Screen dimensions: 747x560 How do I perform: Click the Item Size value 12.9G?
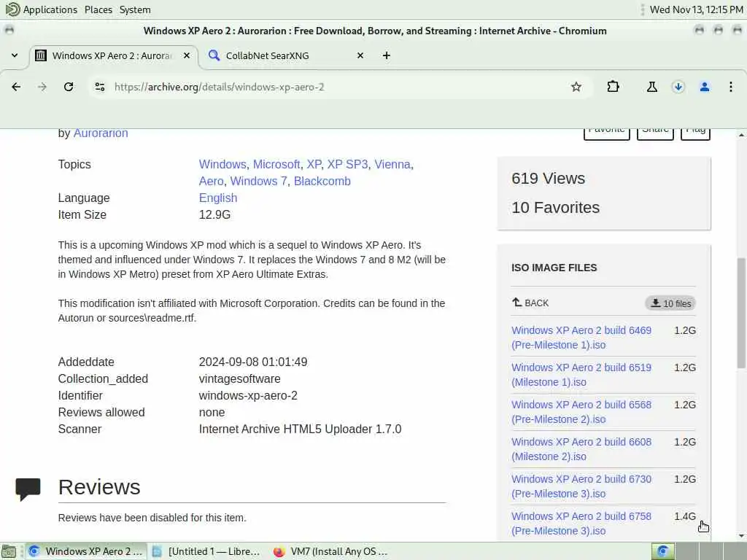tap(215, 215)
